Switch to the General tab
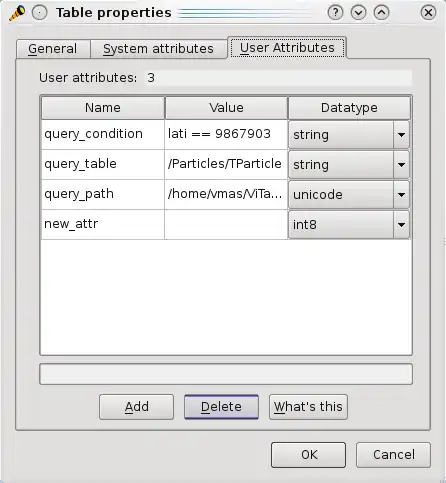Viewport: 446px width, 483px height. [x=53, y=49]
